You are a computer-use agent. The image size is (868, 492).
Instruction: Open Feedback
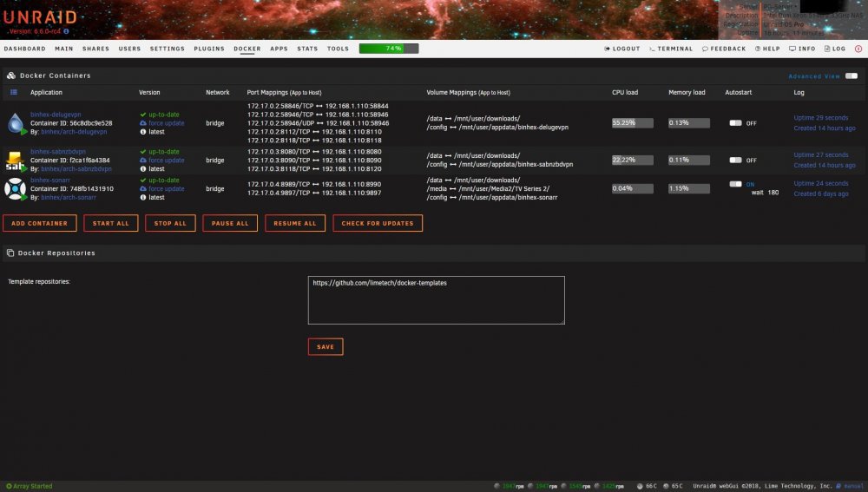click(724, 49)
